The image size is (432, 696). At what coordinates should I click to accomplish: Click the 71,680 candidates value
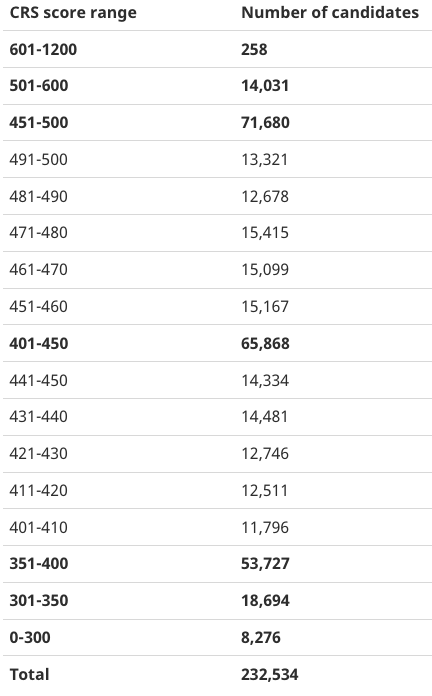click(265, 123)
